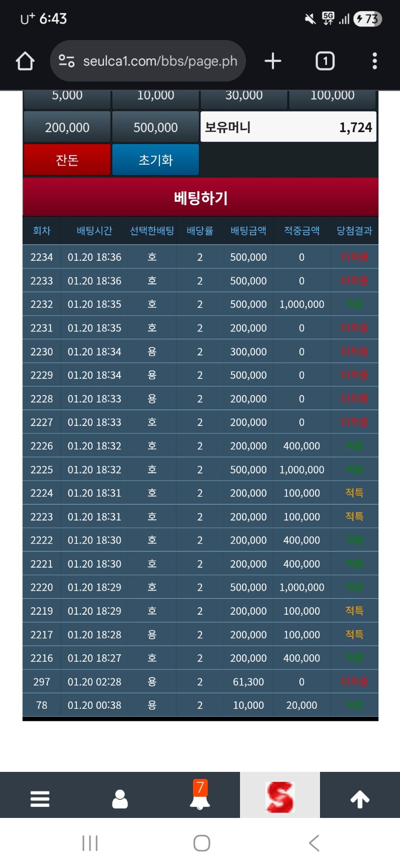Screen dimensions: 400x868
Task: Tap the browser home icon
Action: (25, 61)
